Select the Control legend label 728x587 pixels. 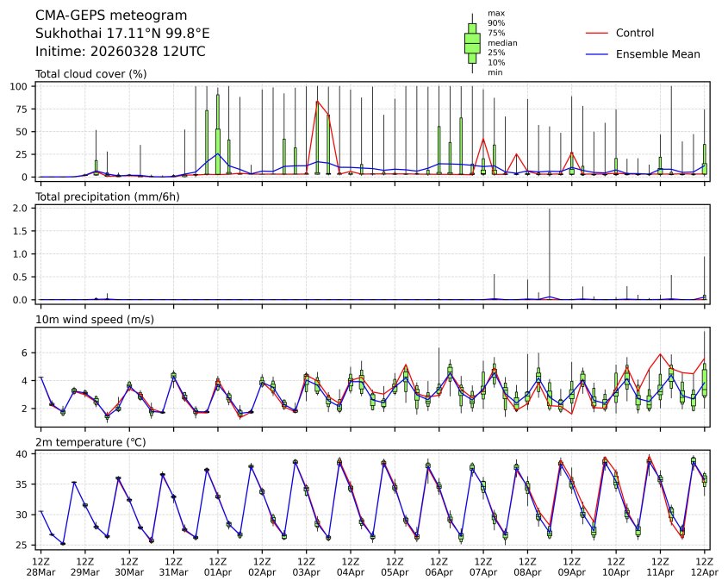(635, 33)
